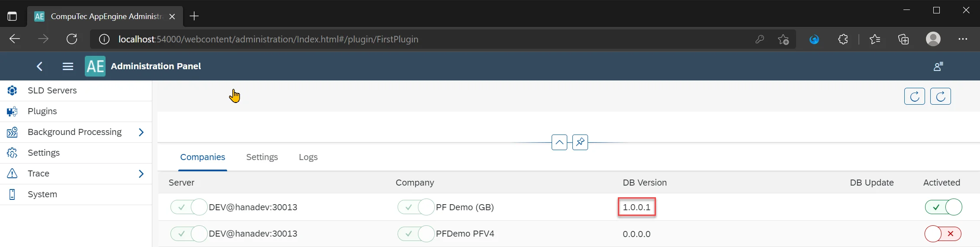Open the Logs tab
The height and width of the screenshot is (247, 980).
[x=308, y=157]
